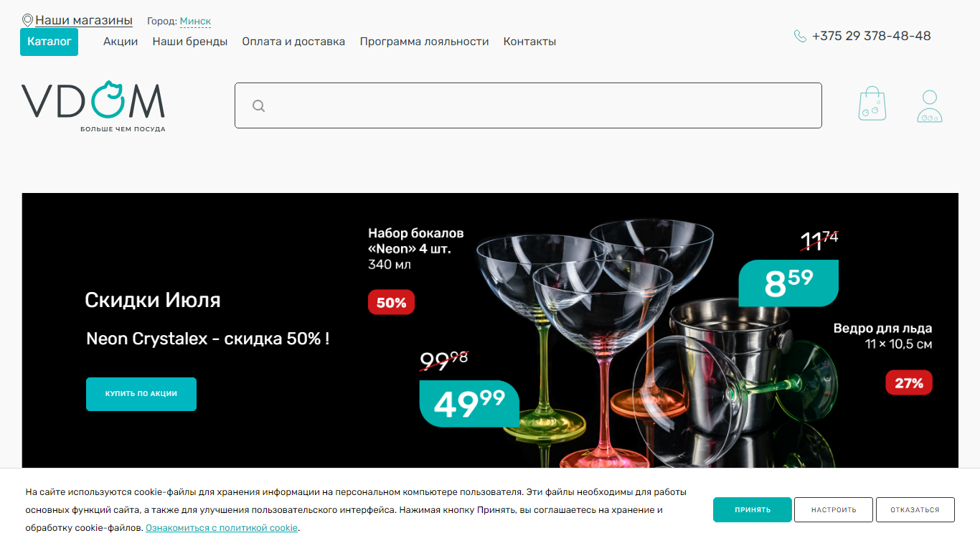Image resolution: width=980 pixels, height=551 pixels.
Task: Click the red 27% discount badge
Action: pos(909,383)
